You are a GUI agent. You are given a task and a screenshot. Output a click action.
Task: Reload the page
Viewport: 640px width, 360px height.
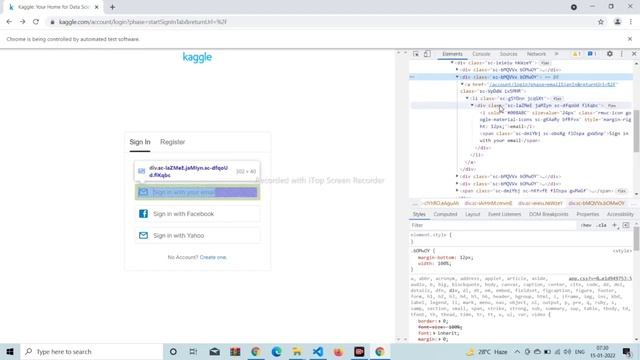(36, 22)
